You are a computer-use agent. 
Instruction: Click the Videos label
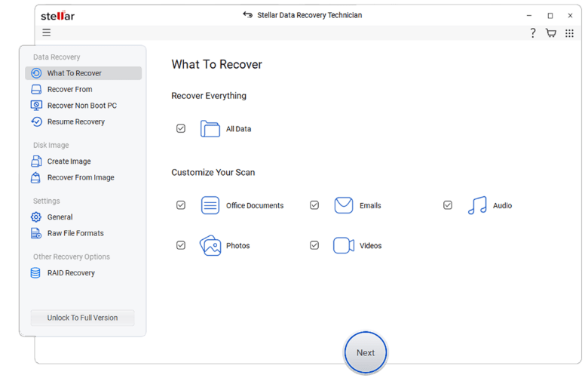[370, 245]
